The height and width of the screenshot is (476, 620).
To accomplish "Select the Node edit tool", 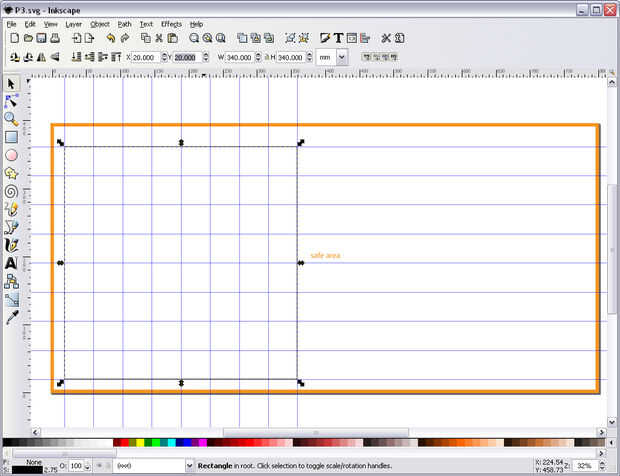I will pos(11,102).
